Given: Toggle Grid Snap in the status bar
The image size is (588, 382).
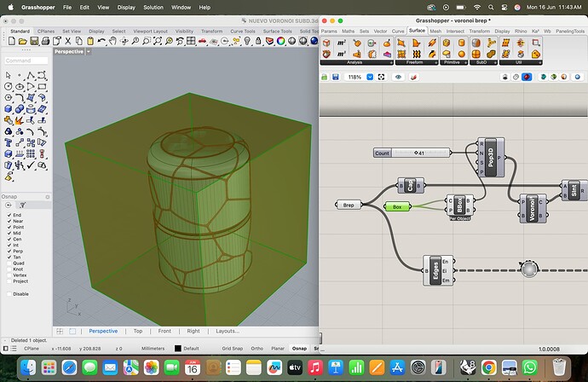Looking at the screenshot, I should point(232,348).
